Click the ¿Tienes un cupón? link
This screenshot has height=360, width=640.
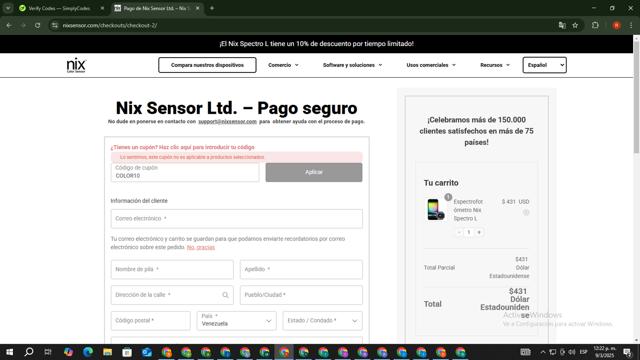pyautogui.click(x=182, y=147)
